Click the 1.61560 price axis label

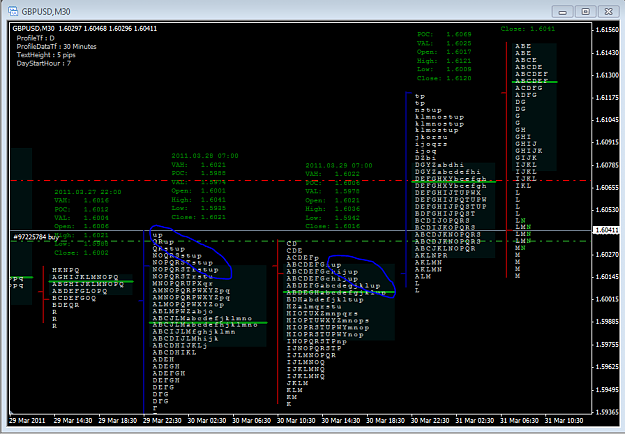[x=607, y=30]
